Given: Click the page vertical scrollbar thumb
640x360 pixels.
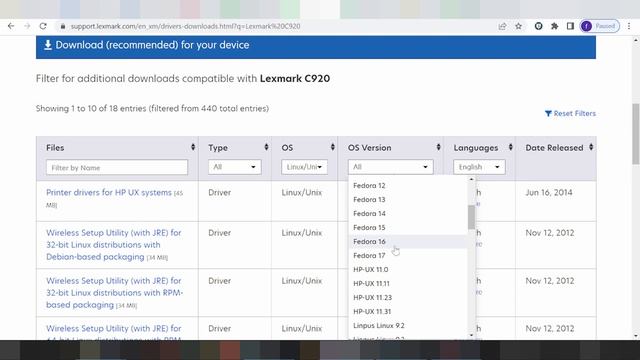Looking at the screenshot, I should coord(636,134).
